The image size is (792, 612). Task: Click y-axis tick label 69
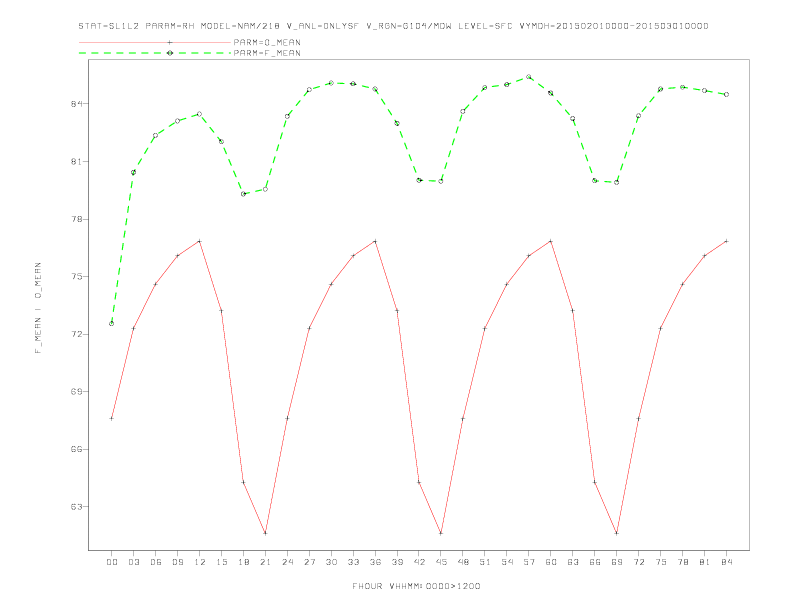(76, 392)
